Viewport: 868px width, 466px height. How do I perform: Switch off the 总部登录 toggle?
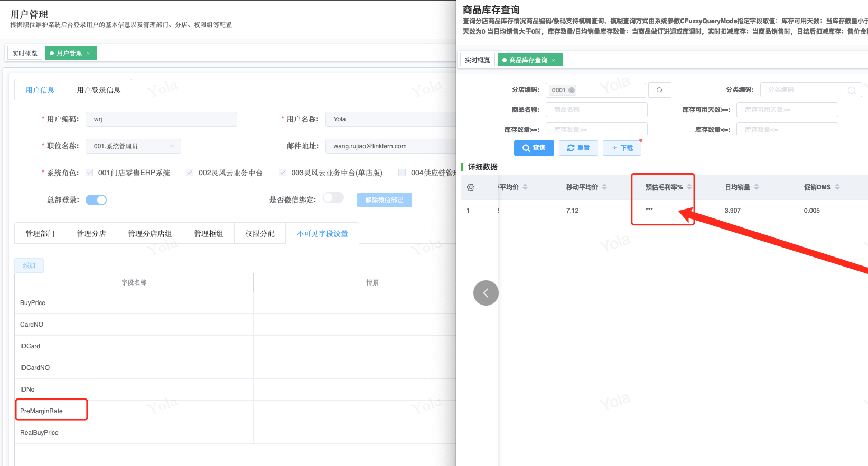96,200
